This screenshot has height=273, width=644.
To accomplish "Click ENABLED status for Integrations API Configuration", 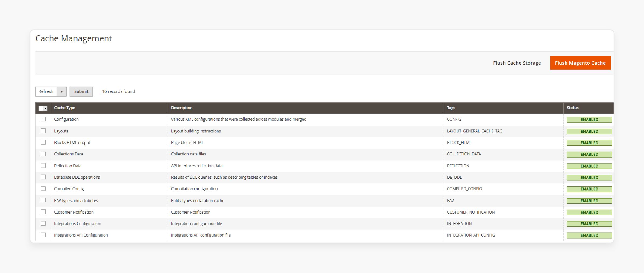I will 589,236.
